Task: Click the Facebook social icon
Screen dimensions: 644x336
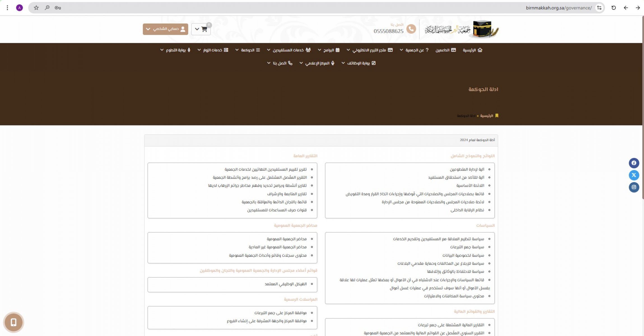Action: tap(634, 163)
